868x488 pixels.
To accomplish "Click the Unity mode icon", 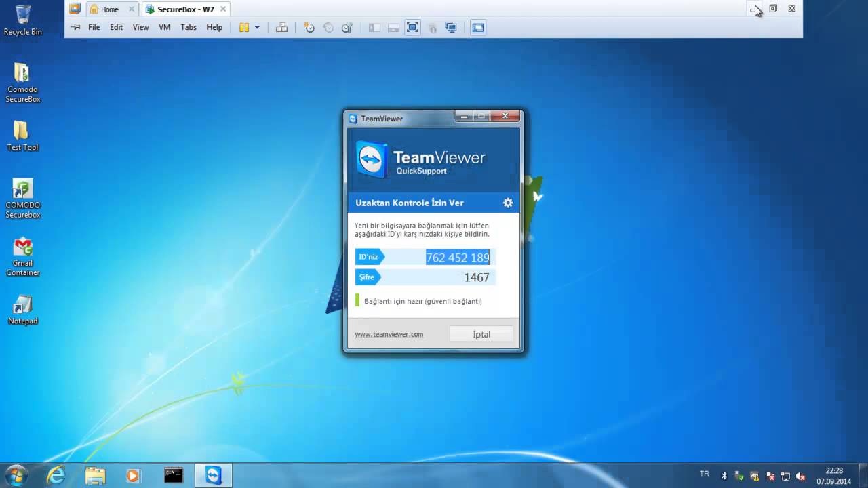I will coord(432,27).
